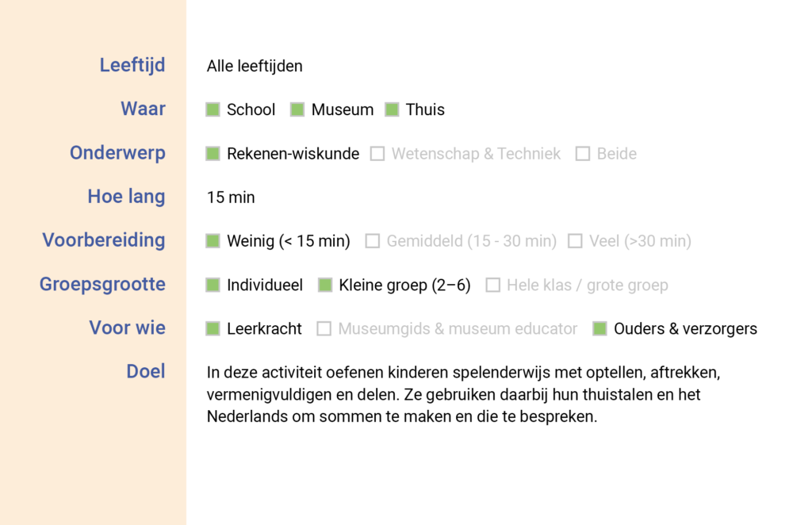Image resolution: width=812 pixels, height=525 pixels.
Task: Toggle the Thuis checkbox
Action: 392,110
